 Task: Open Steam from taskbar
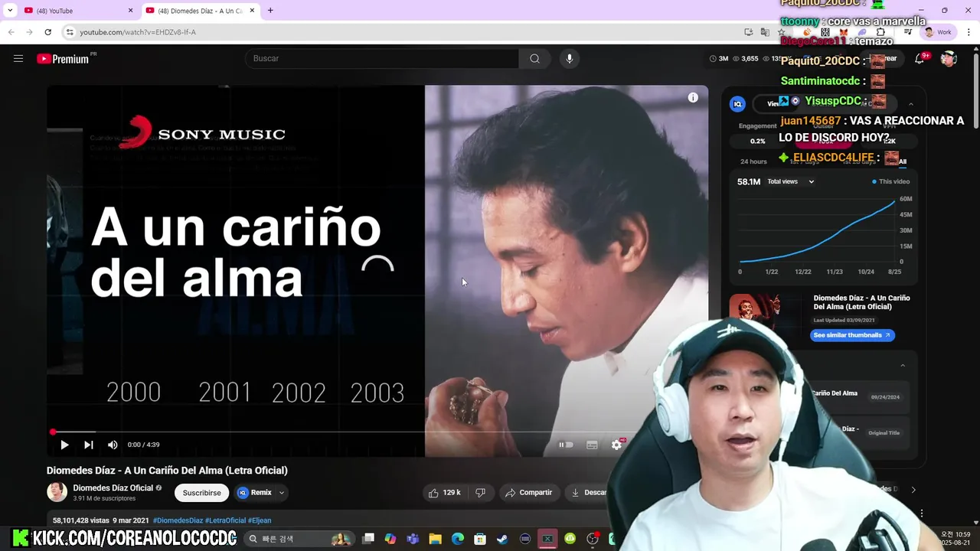click(502, 539)
